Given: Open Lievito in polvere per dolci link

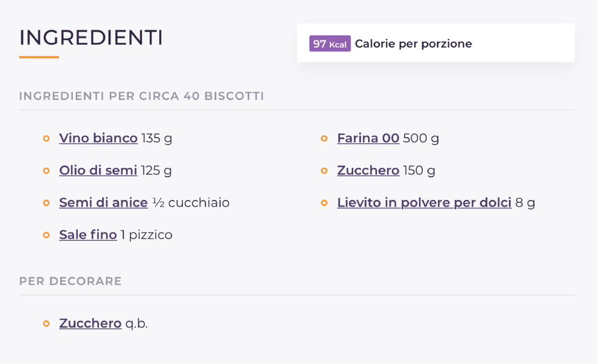Looking at the screenshot, I should (x=424, y=203).
